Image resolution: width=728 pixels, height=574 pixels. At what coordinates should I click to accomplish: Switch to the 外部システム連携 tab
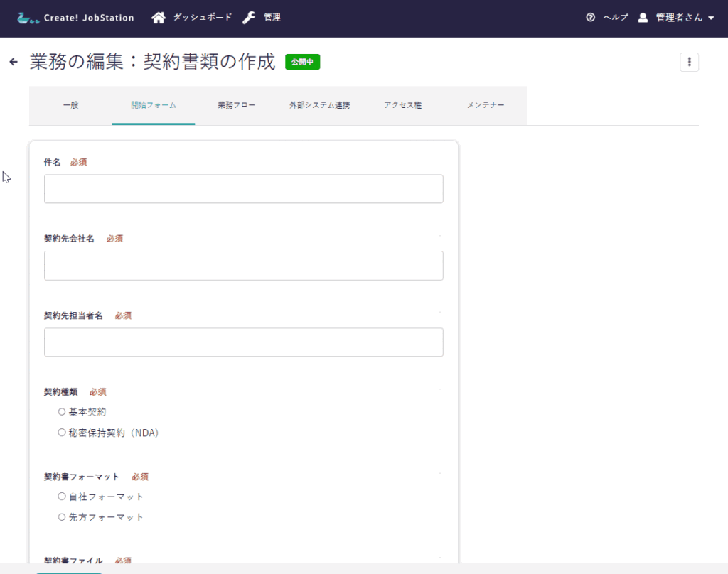pyautogui.click(x=319, y=105)
